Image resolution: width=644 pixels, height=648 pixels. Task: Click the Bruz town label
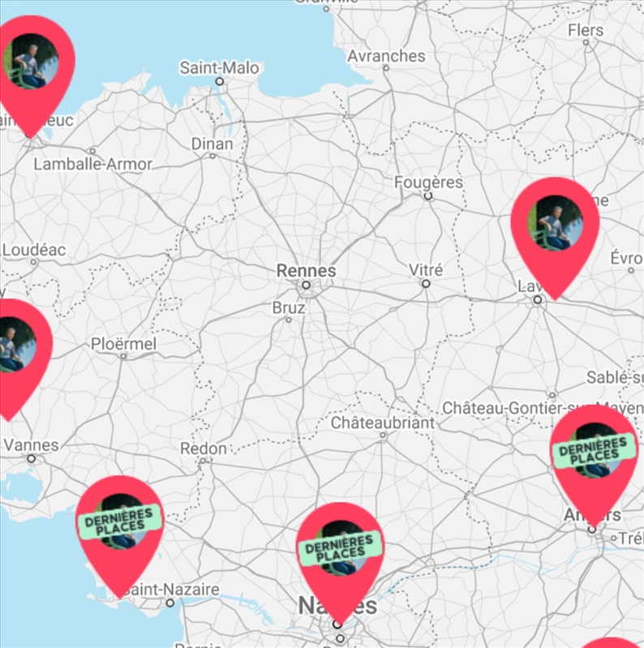point(289,308)
